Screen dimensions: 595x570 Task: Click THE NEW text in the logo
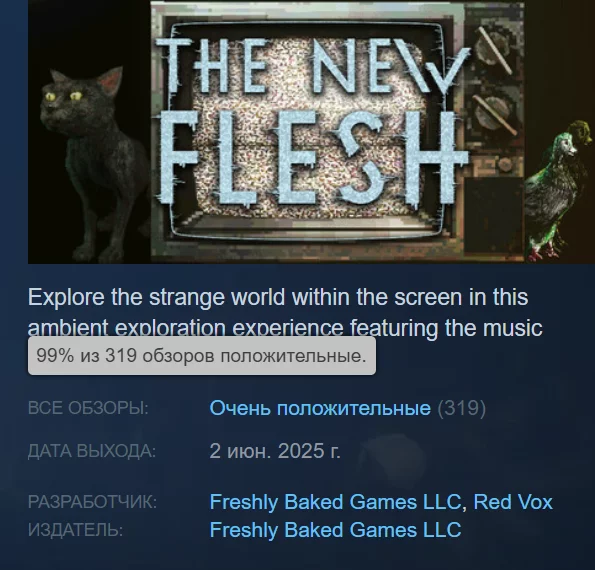coord(312,66)
